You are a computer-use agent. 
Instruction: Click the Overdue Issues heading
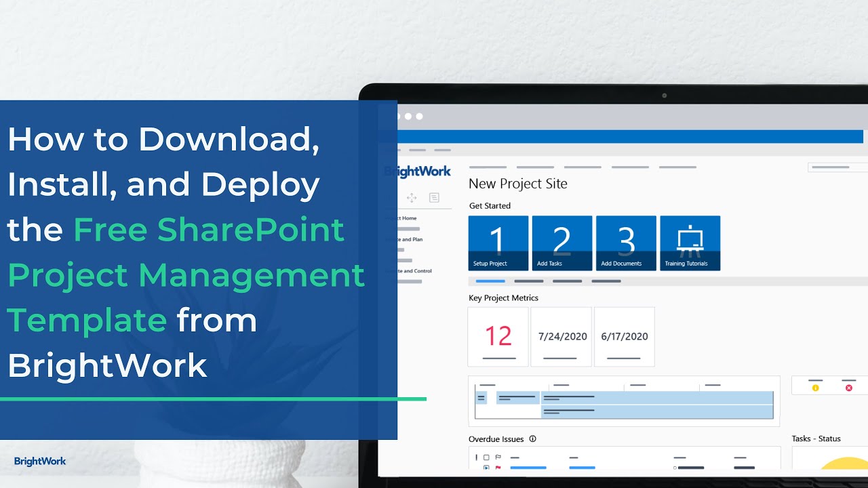coord(497,439)
